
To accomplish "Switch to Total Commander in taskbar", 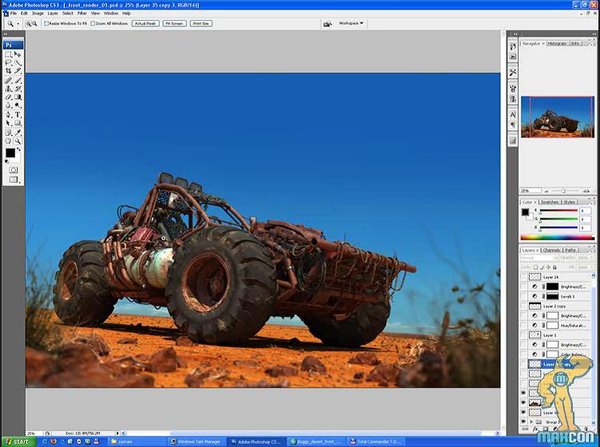I will (375, 442).
